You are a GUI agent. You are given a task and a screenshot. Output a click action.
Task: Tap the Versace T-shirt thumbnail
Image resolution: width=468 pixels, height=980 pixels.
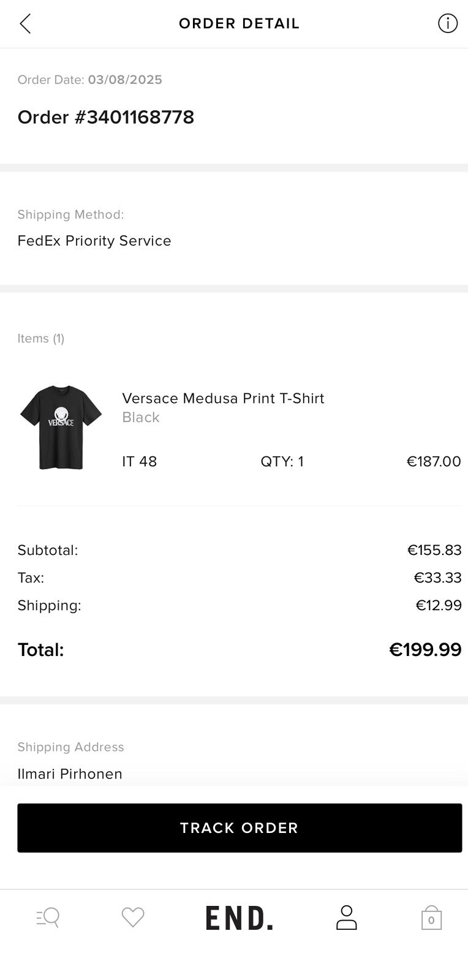click(61, 428)
